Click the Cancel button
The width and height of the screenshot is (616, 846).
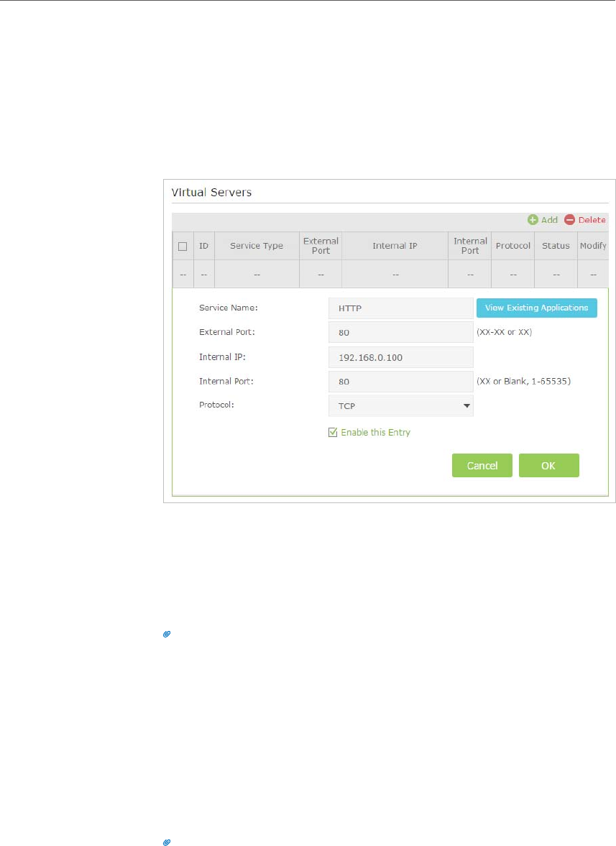click(482, 466)
